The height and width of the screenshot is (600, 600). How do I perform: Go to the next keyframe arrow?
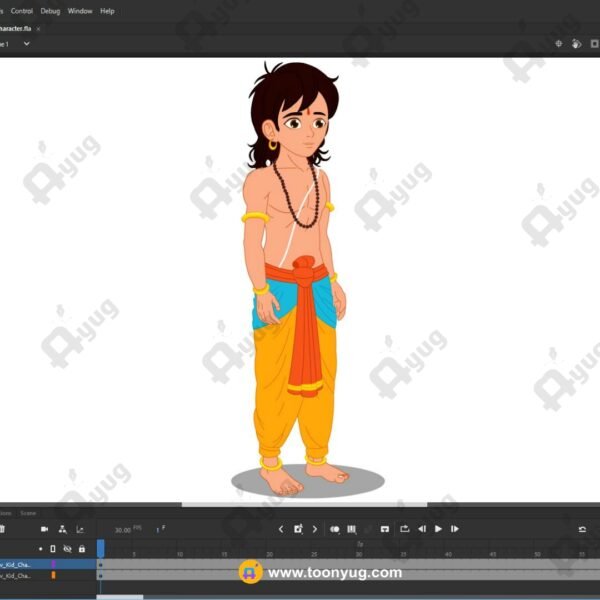click(x=315, y=529)
